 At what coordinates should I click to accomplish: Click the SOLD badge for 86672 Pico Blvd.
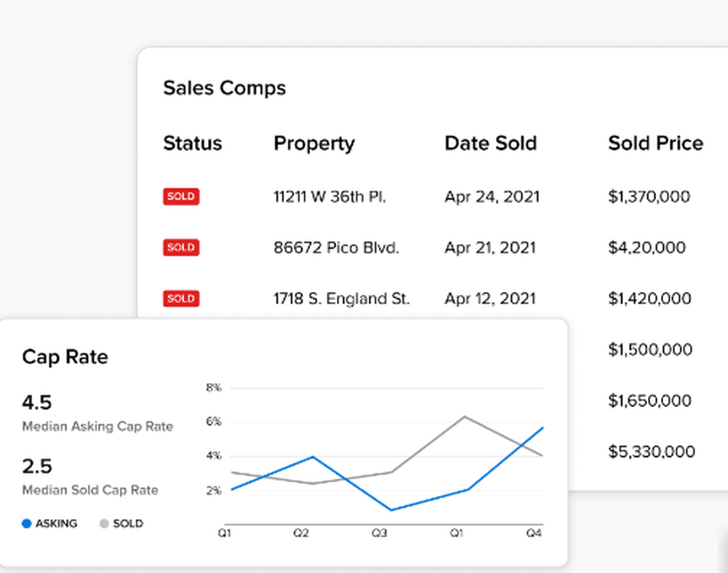[x=181, y=248]
